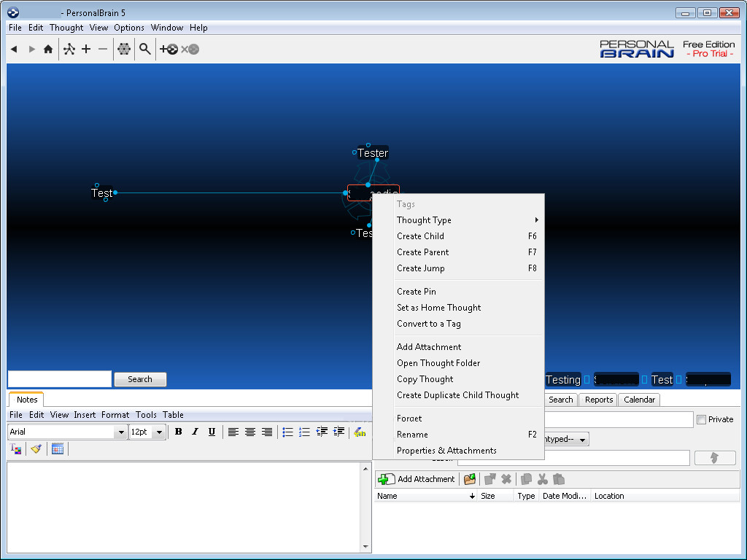Click the minus icon in the toolbar
747x560 pixels.
tap(102, 49)
